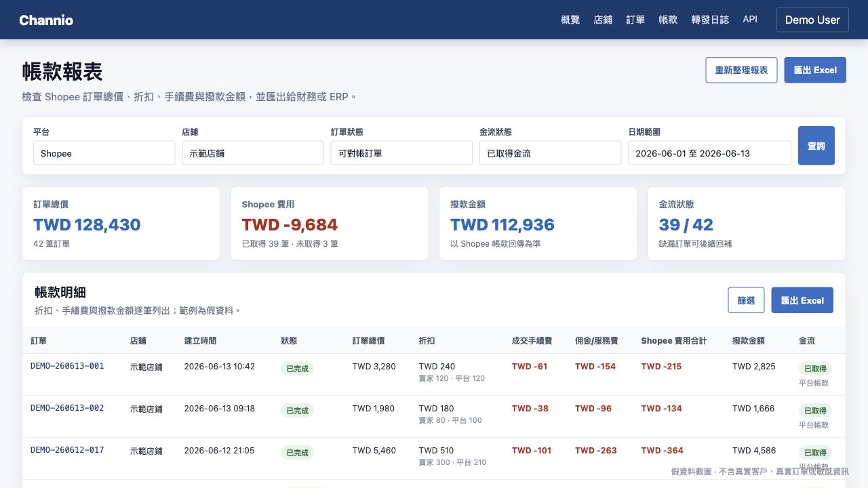
Task: Open the 金流狀態 已取得金流 dropdown
Action: coord(550,153)
